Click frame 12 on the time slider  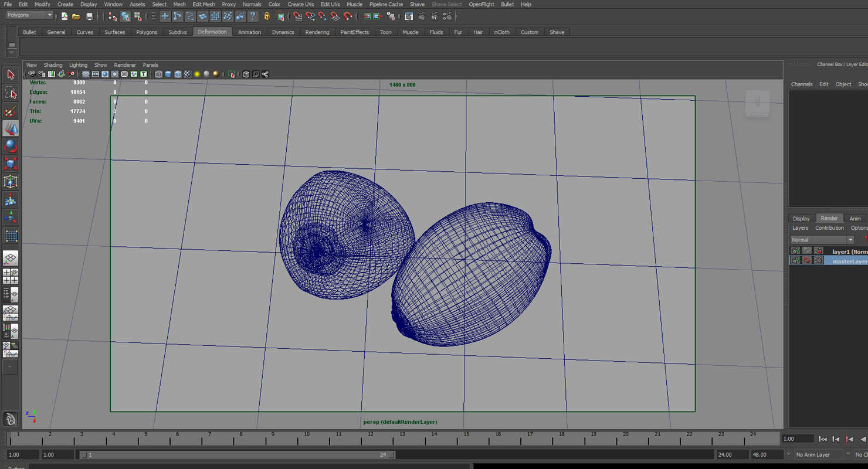(x=371, y=436)
